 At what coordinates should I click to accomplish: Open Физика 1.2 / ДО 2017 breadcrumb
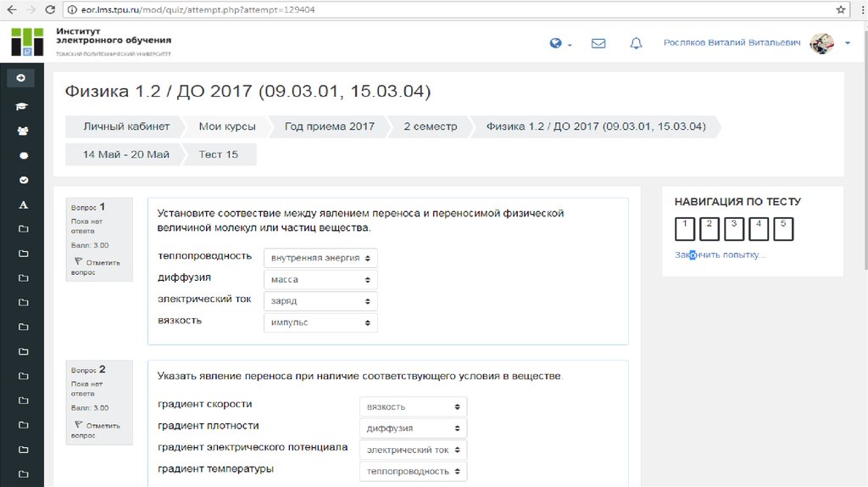coord(596,126)
